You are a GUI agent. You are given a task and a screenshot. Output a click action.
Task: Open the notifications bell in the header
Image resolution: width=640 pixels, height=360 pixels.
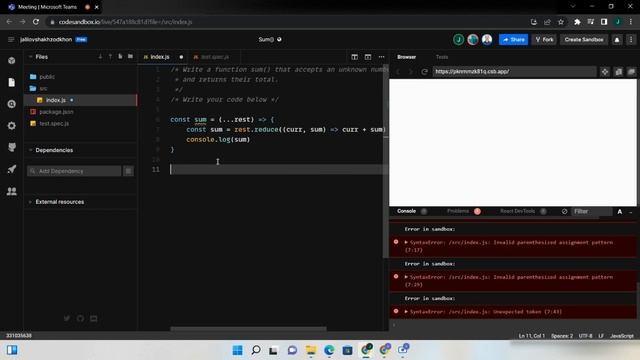pos(617,40)
